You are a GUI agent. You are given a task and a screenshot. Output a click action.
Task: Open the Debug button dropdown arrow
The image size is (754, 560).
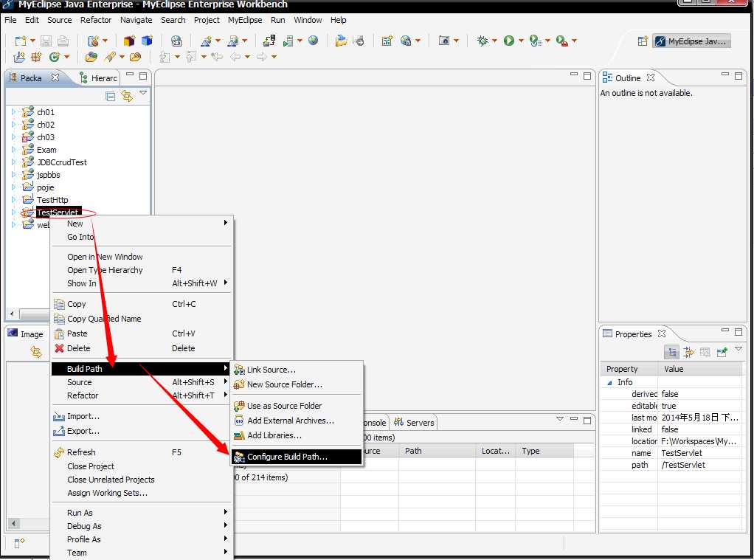[494, 41]
